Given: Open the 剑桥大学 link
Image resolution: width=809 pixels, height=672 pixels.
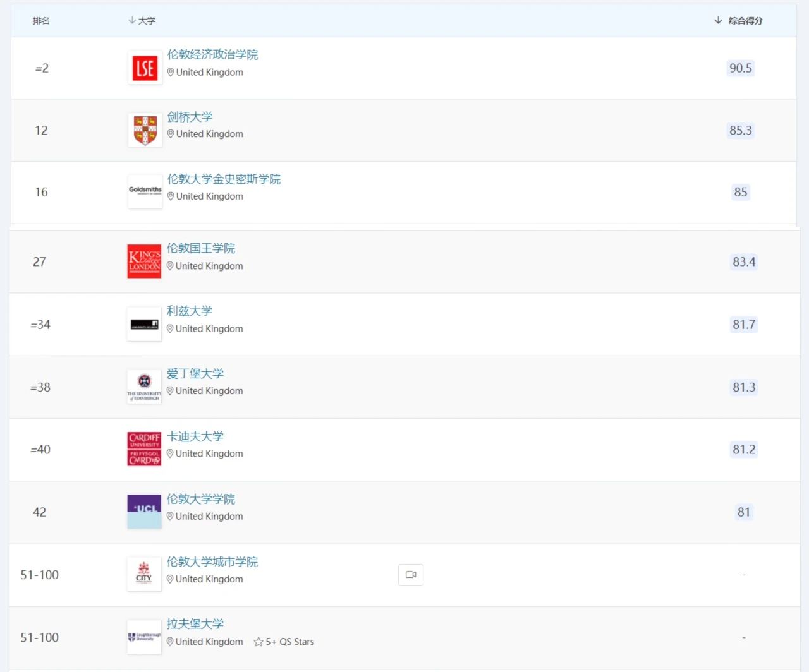Looking at the screenshot, I should 190,117.
